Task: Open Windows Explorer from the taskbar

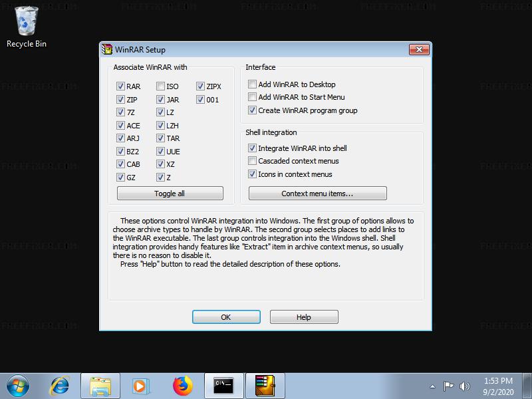Action: click(100, 386)
